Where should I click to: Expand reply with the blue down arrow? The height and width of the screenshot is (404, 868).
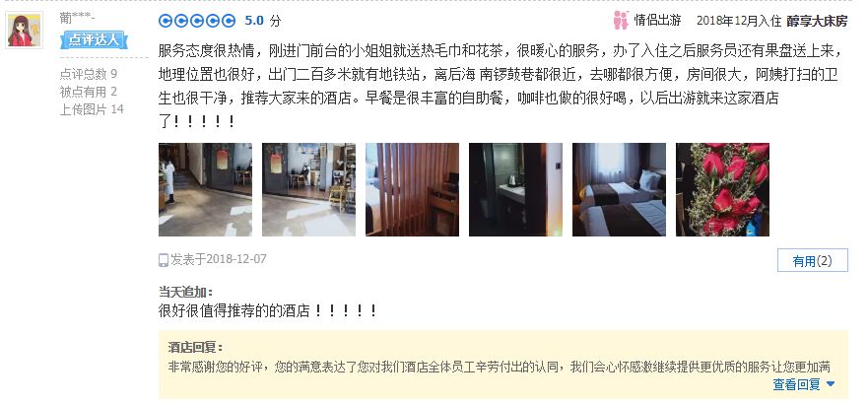[830, 384]
